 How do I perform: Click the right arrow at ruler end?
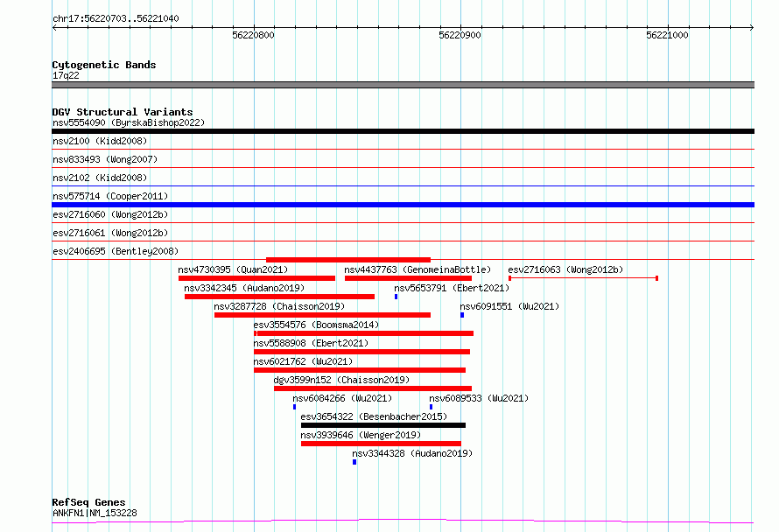click(x=752, y=27)
